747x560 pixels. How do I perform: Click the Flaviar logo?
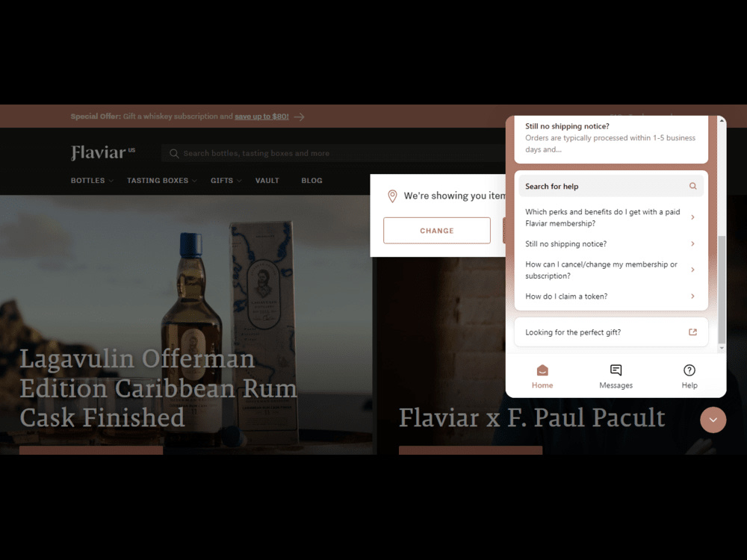(x=102, y=152)
